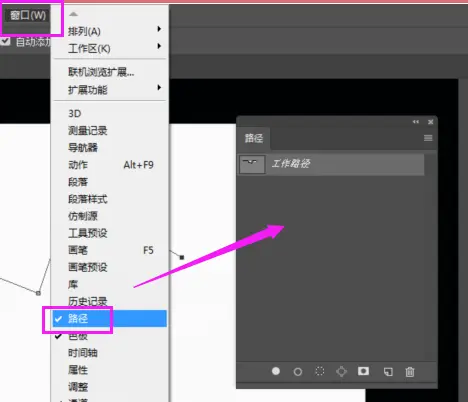The image size is (468, 402).
Task: Choose 动作 Alt+F9 menu item
Action: 110,165
